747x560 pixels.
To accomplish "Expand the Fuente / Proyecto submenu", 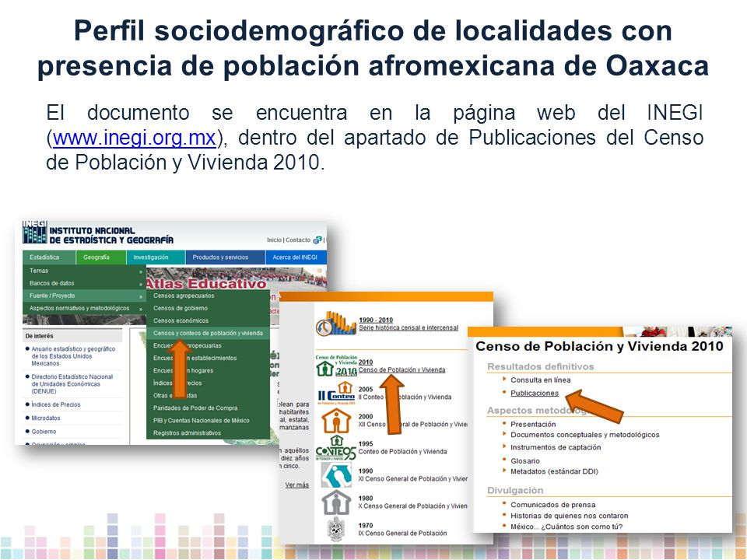I will 141,296.
